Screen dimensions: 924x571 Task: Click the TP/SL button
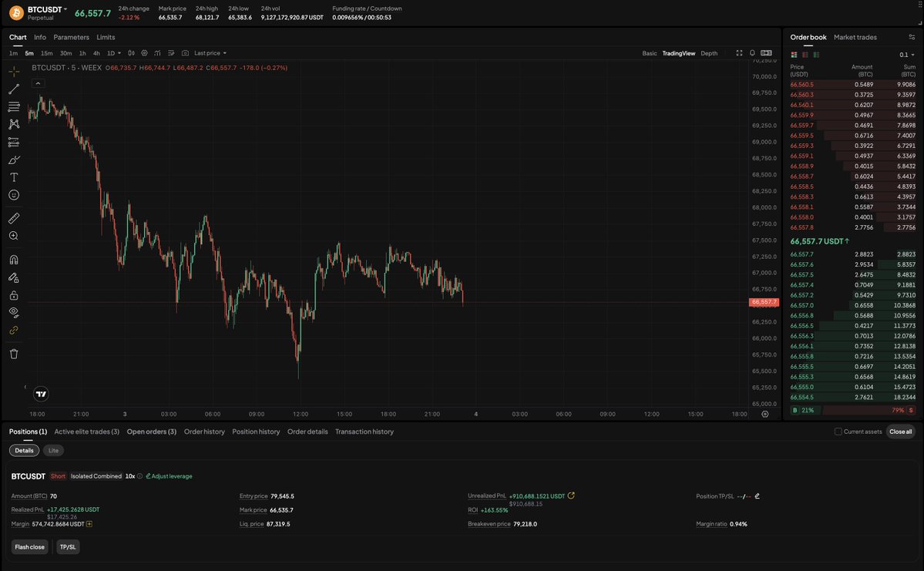click(x=68, y=547)
